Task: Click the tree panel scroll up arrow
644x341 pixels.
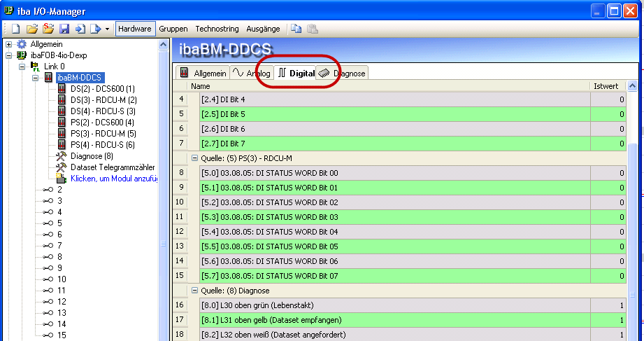Action: tap(163, 44)
